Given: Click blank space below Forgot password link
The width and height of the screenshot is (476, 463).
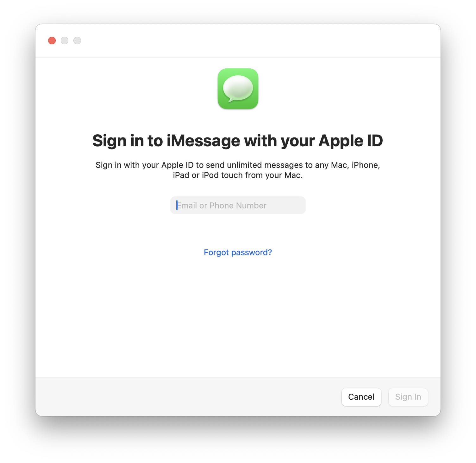Looking at the screenshot, I should pos(238,317).
